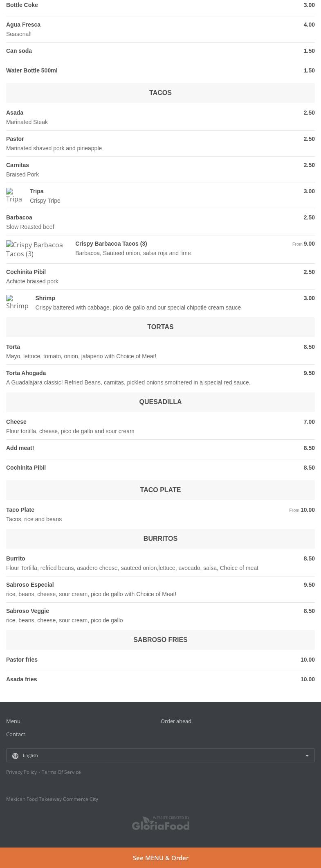Click the Tripa item thumbnail

[x=14, y=196]
